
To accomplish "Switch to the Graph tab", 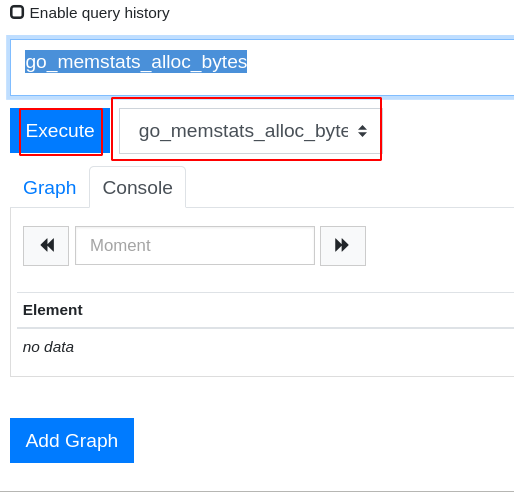I will point(50,188).
